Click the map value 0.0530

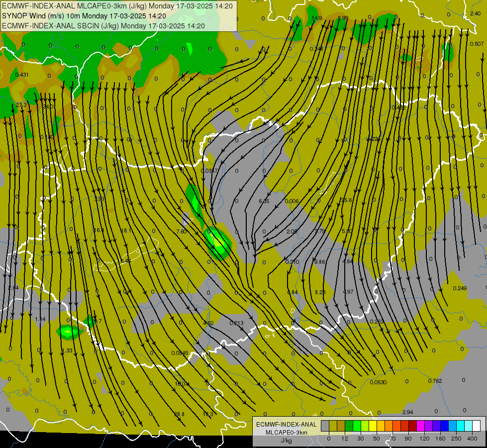pos(378,382)
